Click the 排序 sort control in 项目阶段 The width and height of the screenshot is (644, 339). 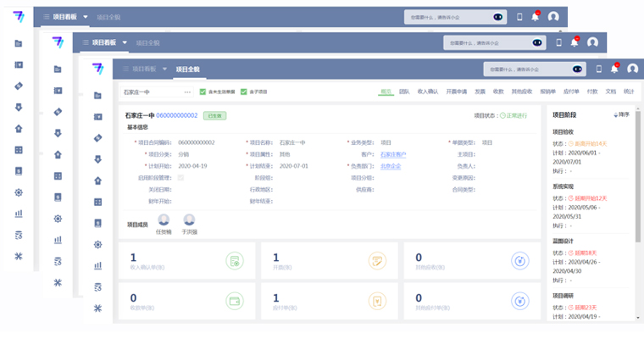click(621, 114)
